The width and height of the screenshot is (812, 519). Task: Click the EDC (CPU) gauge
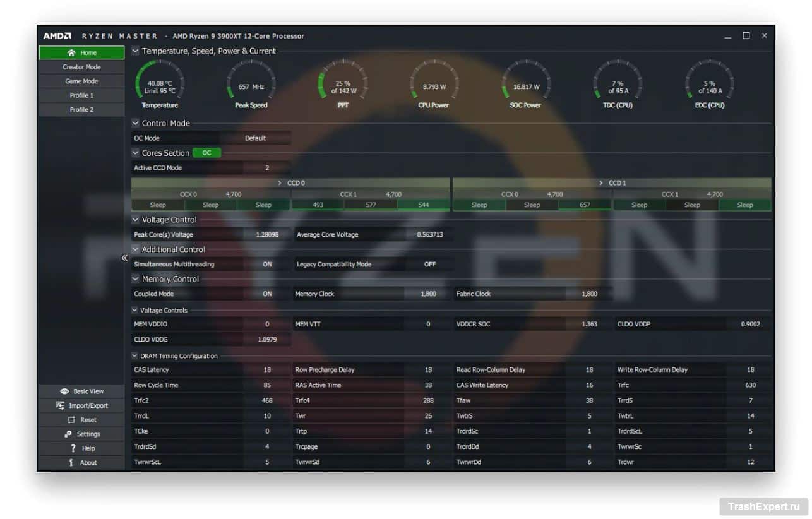[710, 85]
